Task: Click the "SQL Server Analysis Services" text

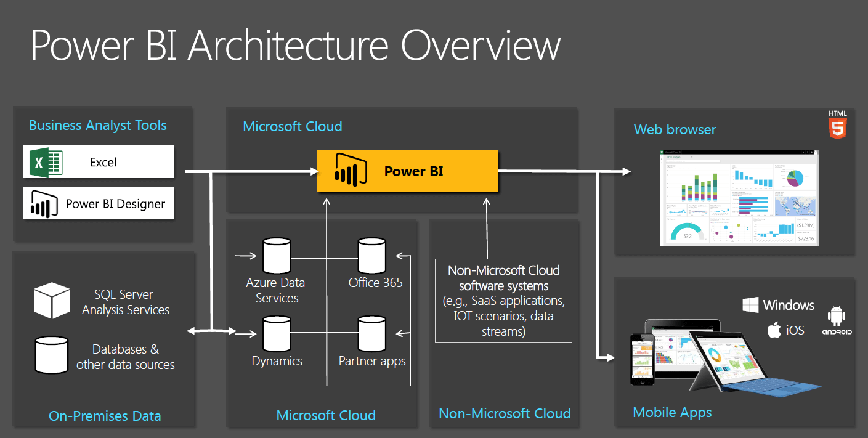Action: (x=125, y=302)
